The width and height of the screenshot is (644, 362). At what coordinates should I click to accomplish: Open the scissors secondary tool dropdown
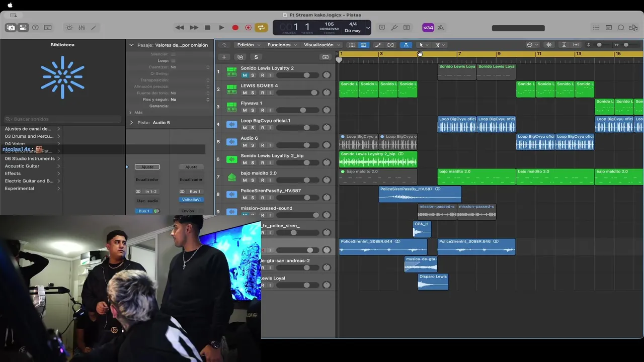(440, 45)
